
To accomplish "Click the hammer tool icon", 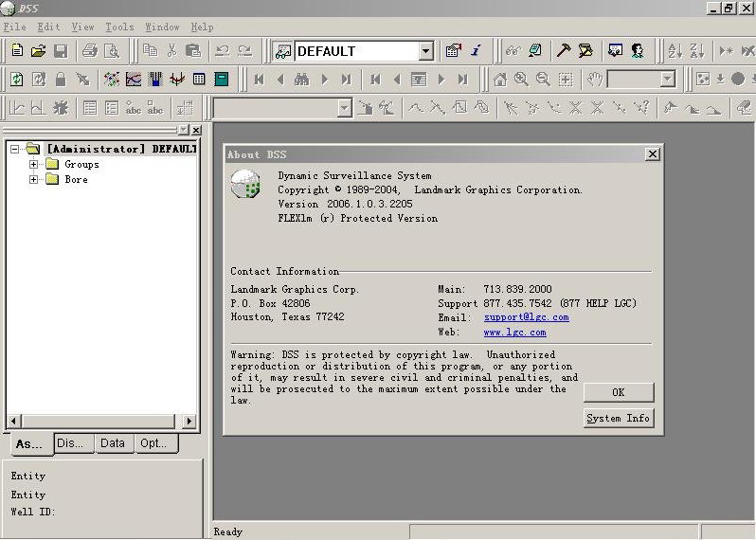I will pos(563,50).
